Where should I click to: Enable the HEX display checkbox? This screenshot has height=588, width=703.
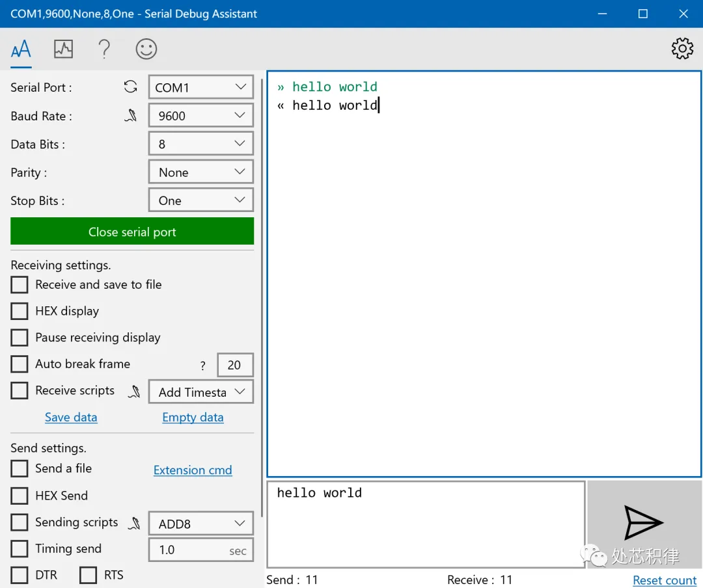pos(20,312)
